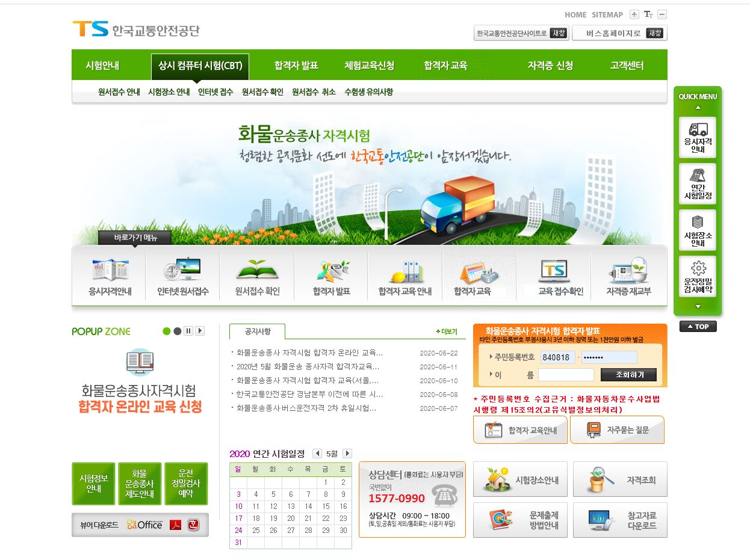Open 자격조회 magnifier icon button
Viewport: 750px width, 560px height.
[x=620, y=479]
